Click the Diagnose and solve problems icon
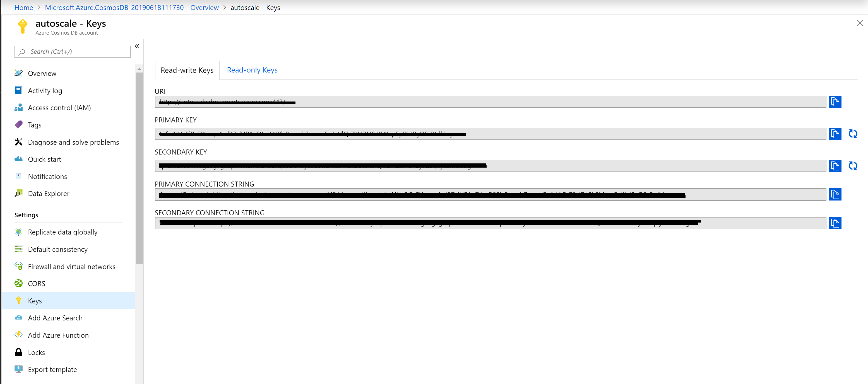Screen dimensions: 868x384 tap(18, 142)
